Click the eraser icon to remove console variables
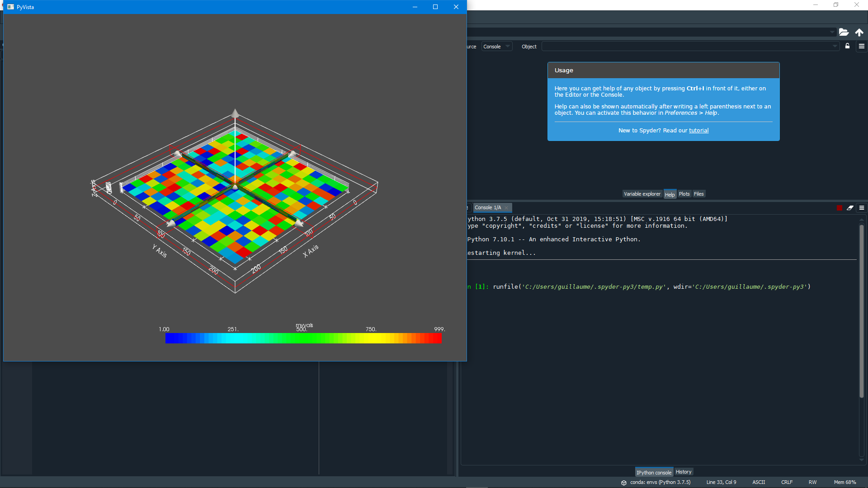Image resolution: width=868 pixels, height=488 pixels. pos(850,208)
